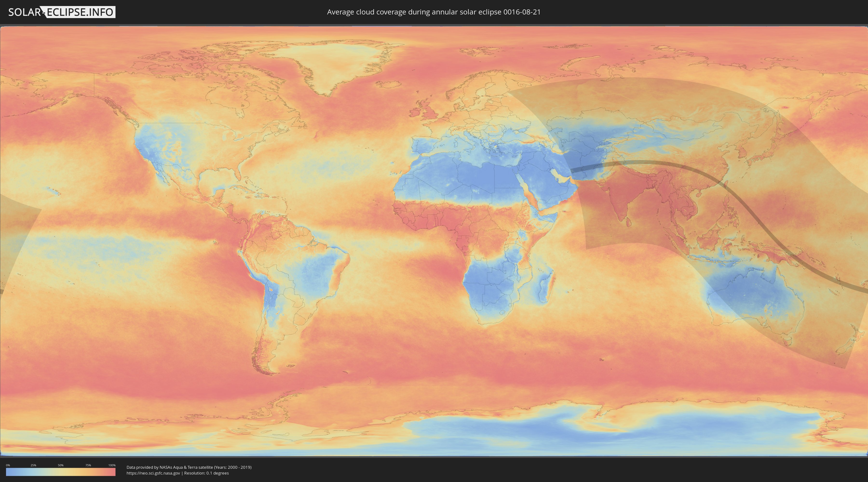The height and width of the screenshot is (482, 868).
Task: Click the NASA Aqua & Terra data credit
Action: [189, 467]
